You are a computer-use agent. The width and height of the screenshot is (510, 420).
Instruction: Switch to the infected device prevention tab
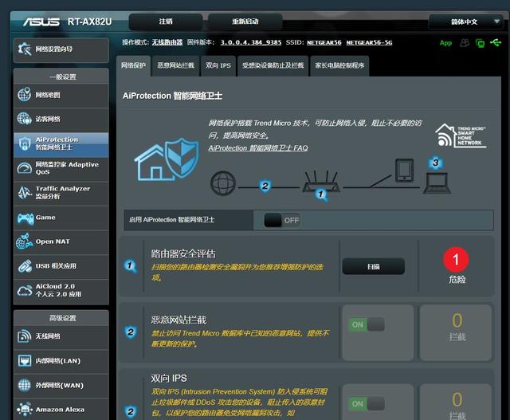coord(273,65)
